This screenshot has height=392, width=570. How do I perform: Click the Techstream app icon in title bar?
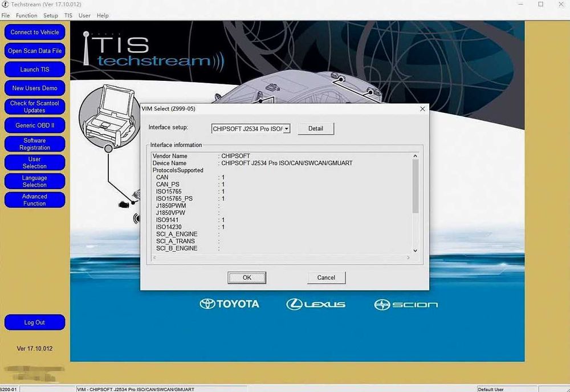coord(5,5)
